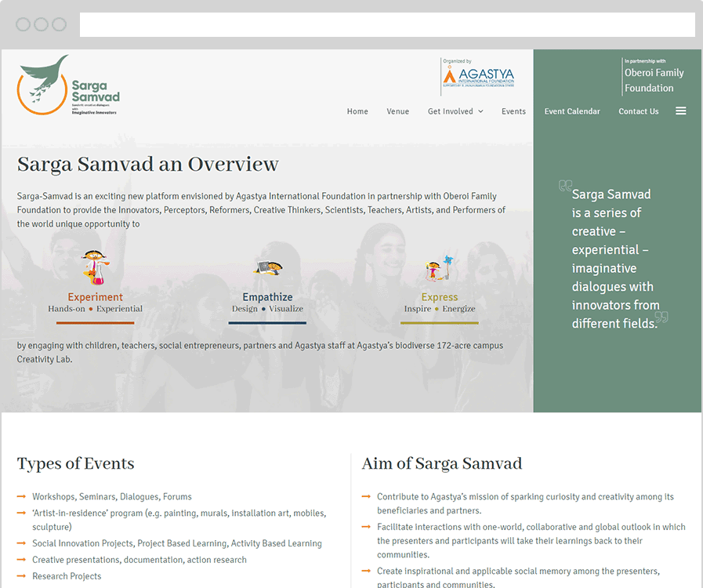Click the 'Aim of Sarga Samvad' heading
703x588 pixels.
(x=441, y=464)
